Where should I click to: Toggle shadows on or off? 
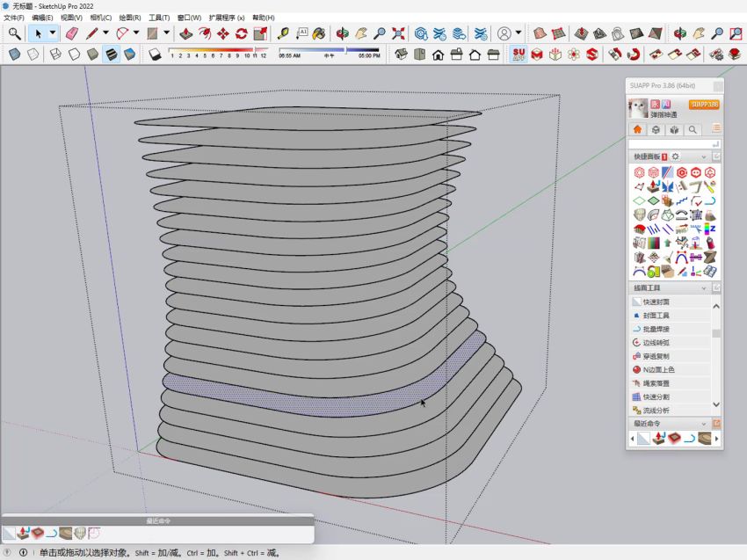(x=155, y=55)
